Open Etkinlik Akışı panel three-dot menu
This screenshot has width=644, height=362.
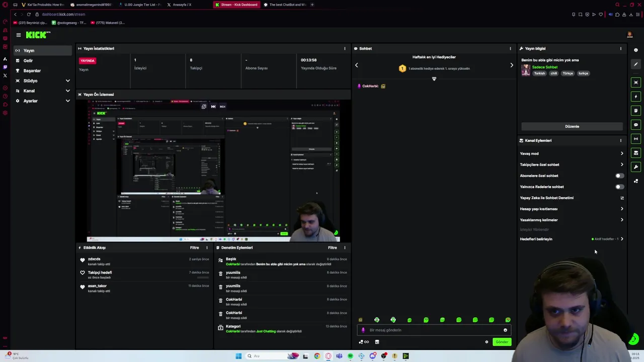point(207,248)
